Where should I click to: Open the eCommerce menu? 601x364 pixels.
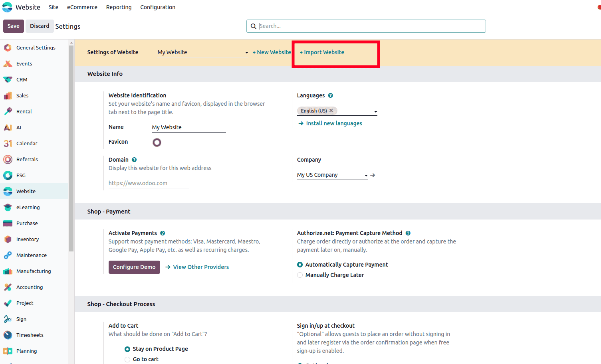coord(82,7)
